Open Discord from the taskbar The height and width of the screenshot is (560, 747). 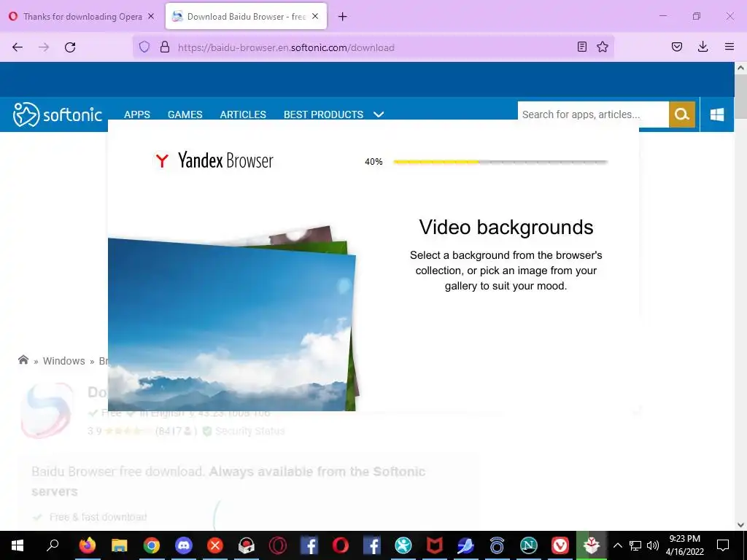pyautogui.click(x=183, y=545)
